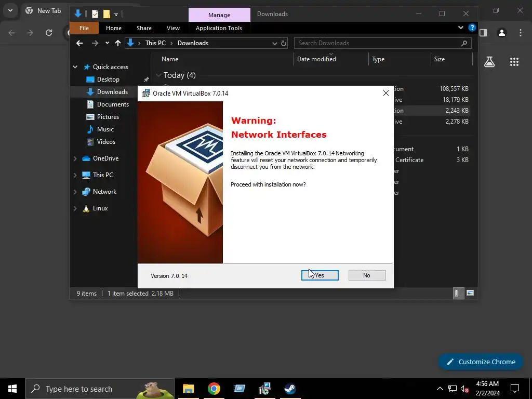Sort files by the Size column
The width and height of the screenshot is (532, 399).
(440, 59)
